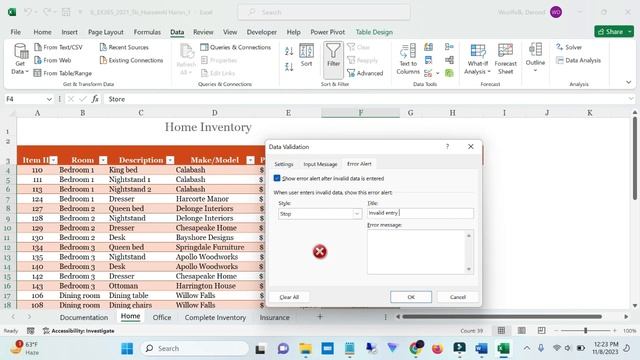
Task: Open Recent Sources
Action: click(124, 47)
